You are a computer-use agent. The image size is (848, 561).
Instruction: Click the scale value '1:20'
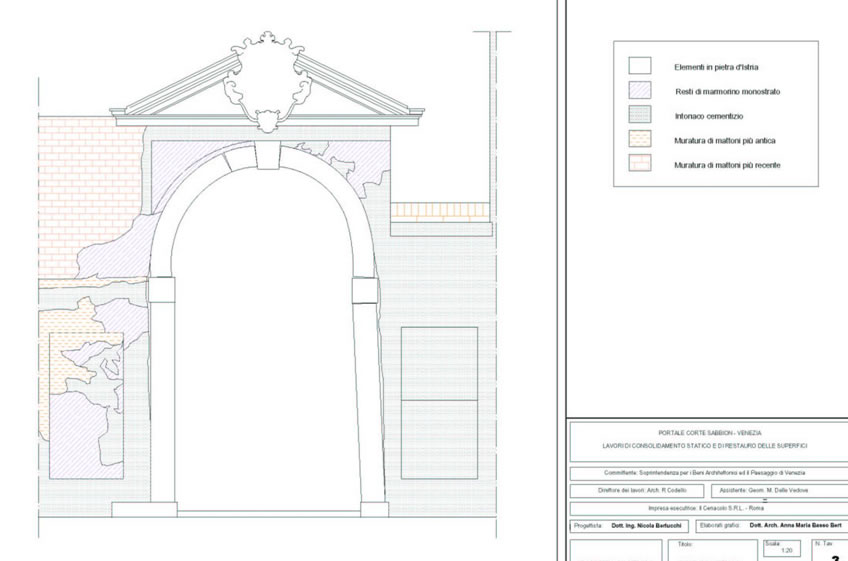click(786, 550)
